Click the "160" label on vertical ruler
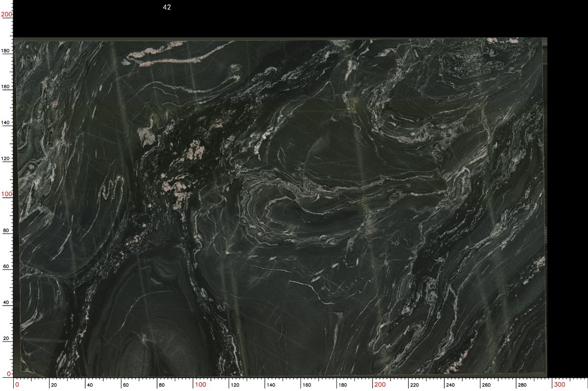The image size is (588, 391). pos(7,86)
